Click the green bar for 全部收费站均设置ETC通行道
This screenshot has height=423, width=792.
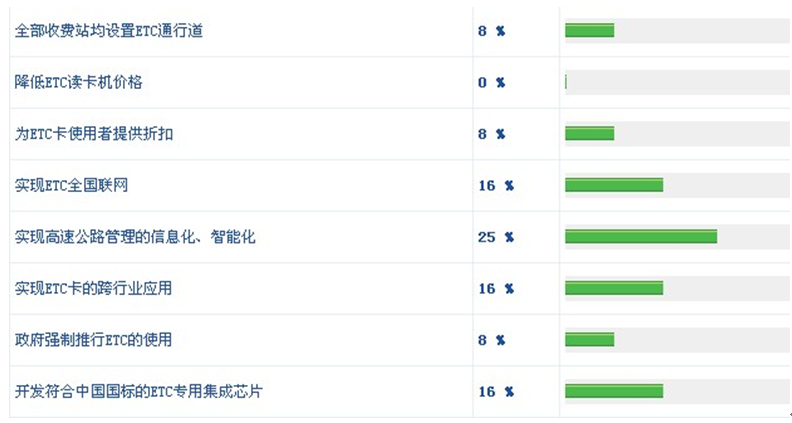click(589, 31)
